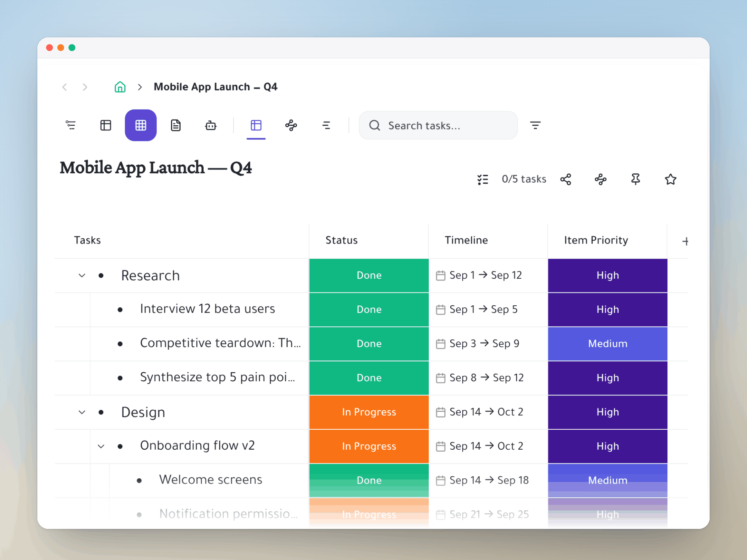Viewport: 747px width, 560px height.
Task: Collapse the Onboarding flow v2 chevron
Action: click(101, 446)
